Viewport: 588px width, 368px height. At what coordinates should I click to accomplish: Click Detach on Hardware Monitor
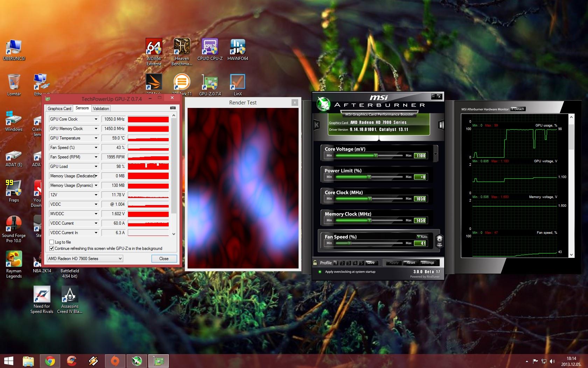[518, 109]
